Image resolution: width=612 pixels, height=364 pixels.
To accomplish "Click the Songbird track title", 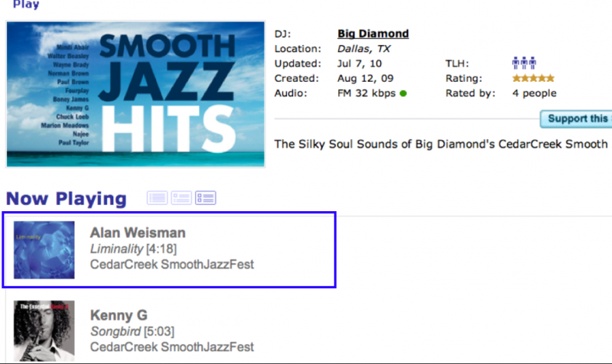I will (112, 332).
